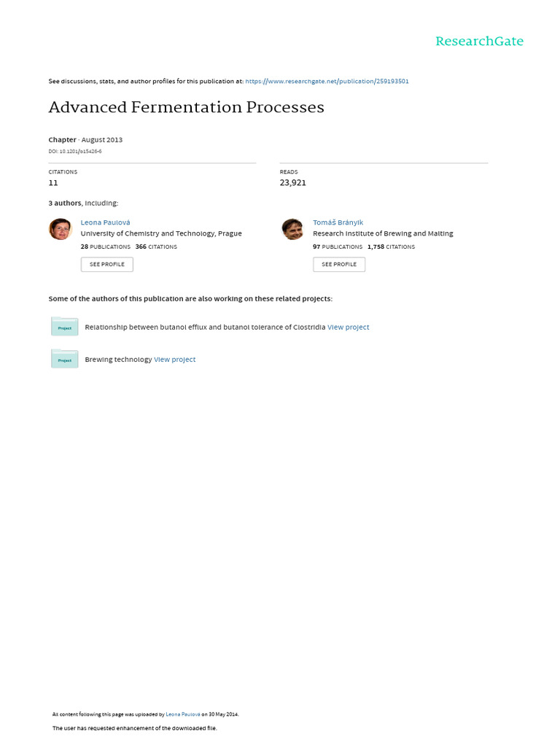Click the 23,921 reads count
The height and width of the screenshot is (747, 560).
coord(292,183)
